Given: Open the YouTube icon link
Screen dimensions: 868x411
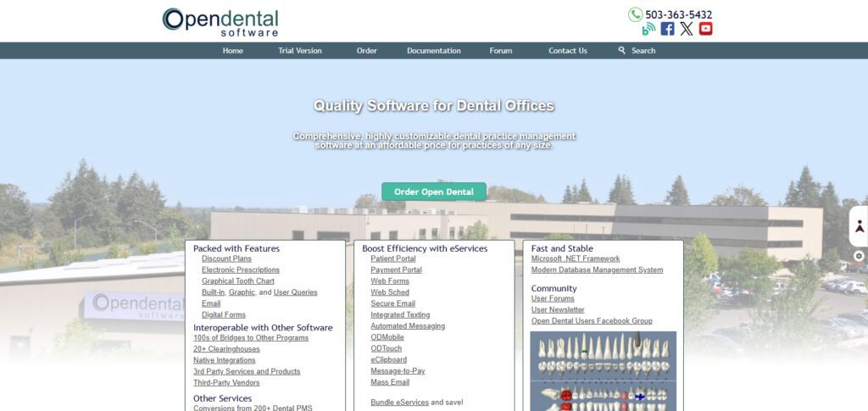Looking at the screenshot, I should (x=705, y=29).
